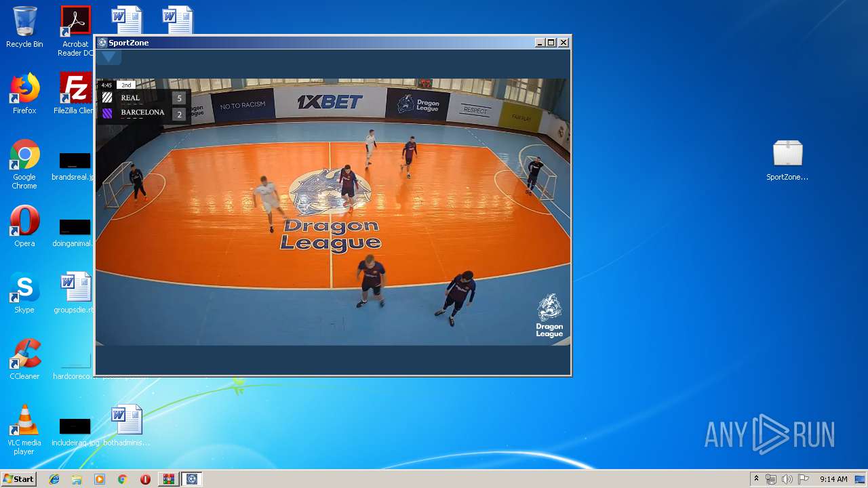Select the Firefox desktop shortcut

24,94
